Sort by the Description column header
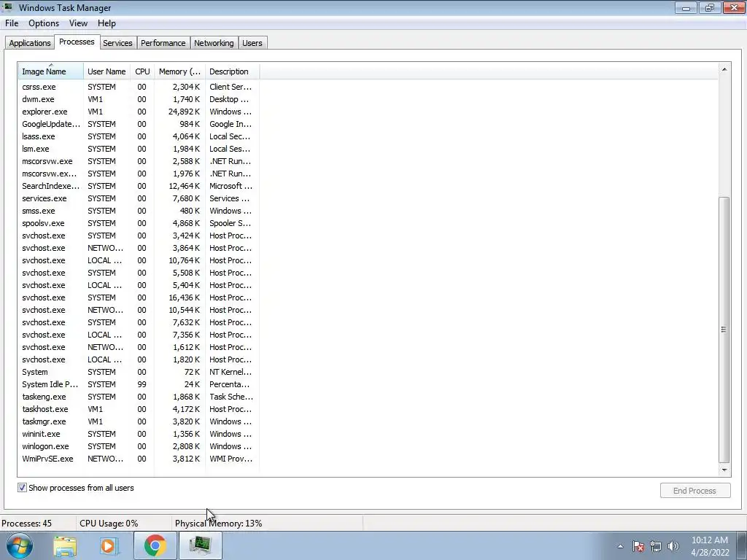The height and width of the screenshot is (560, 747). pos(232,71)
